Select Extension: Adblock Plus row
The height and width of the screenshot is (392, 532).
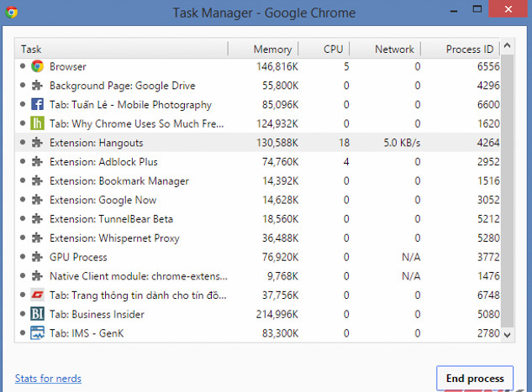[258, 162]
